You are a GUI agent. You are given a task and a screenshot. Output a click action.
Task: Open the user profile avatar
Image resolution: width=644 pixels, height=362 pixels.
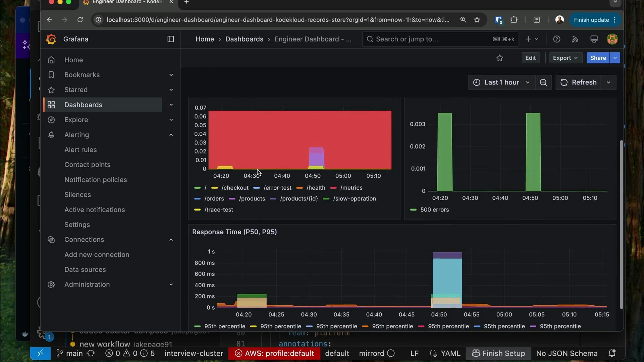(x=612, y=39)
